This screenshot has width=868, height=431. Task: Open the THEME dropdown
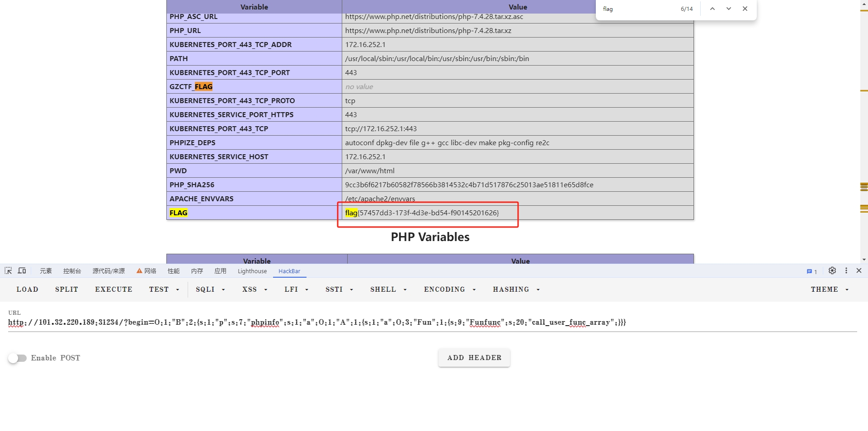click(829, 289)
